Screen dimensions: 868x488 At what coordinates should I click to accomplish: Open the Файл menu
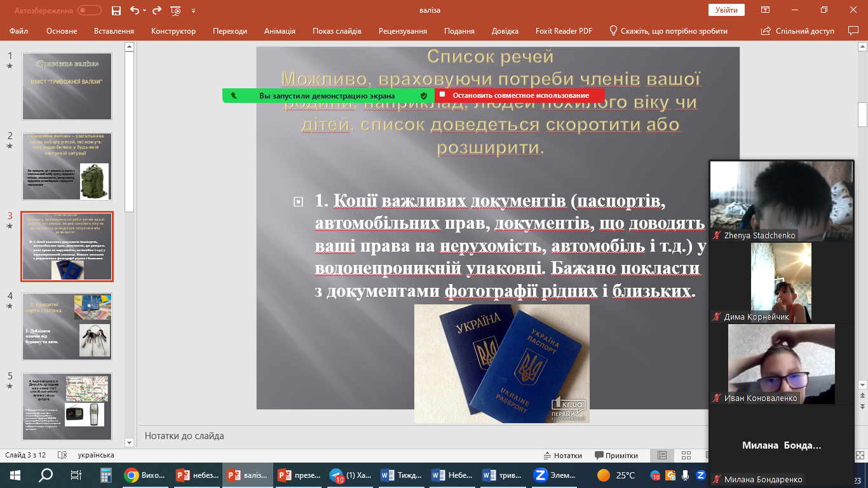point(19,30)
